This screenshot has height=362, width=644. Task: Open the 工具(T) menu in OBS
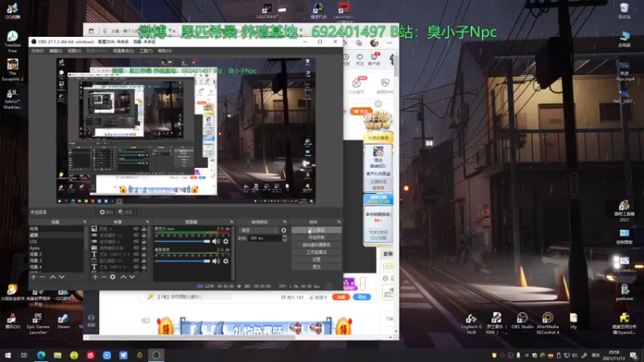click(x=146, y=51)
